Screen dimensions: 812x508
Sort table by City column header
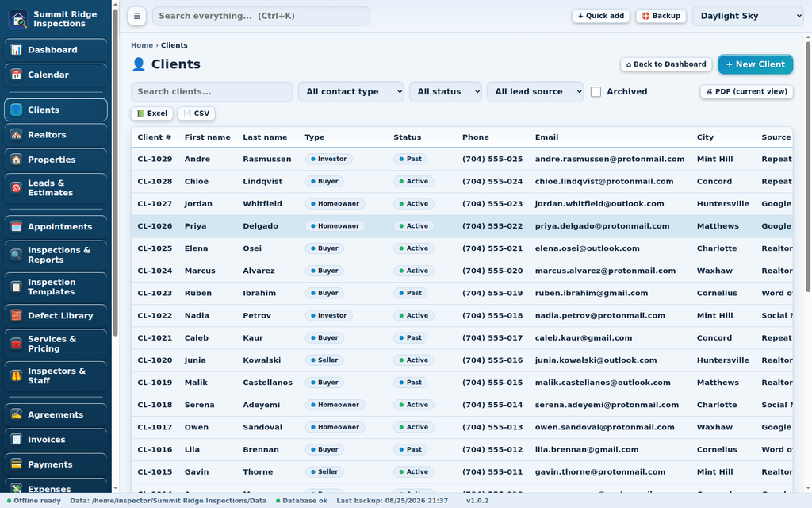pos(705,137)
